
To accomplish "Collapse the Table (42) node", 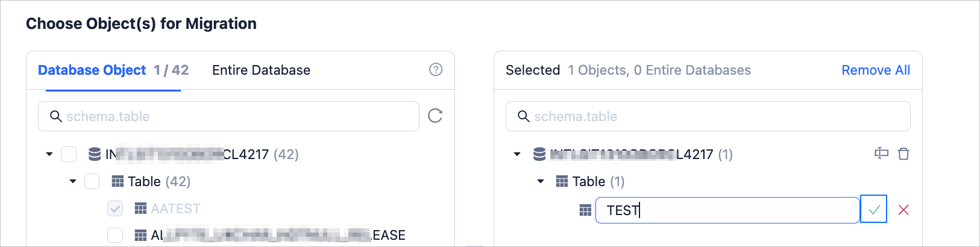I will pos(73,181).
